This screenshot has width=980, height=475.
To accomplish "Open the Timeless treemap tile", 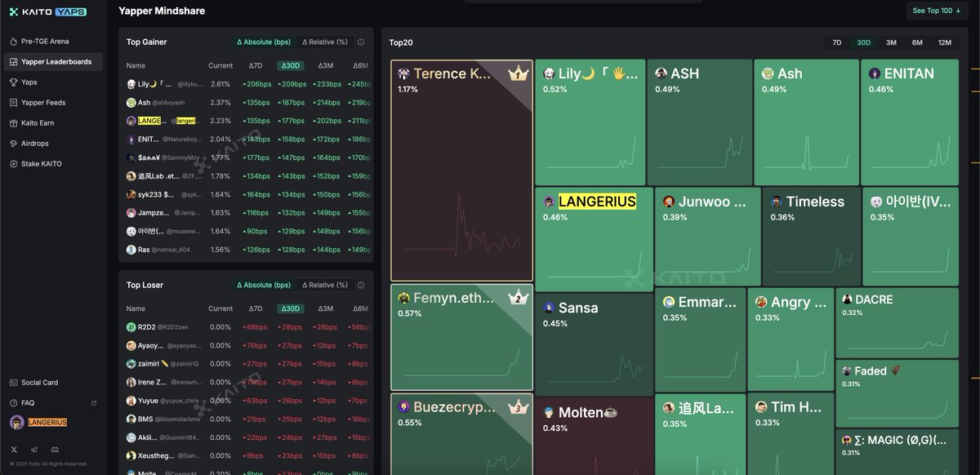I will 811,237.
